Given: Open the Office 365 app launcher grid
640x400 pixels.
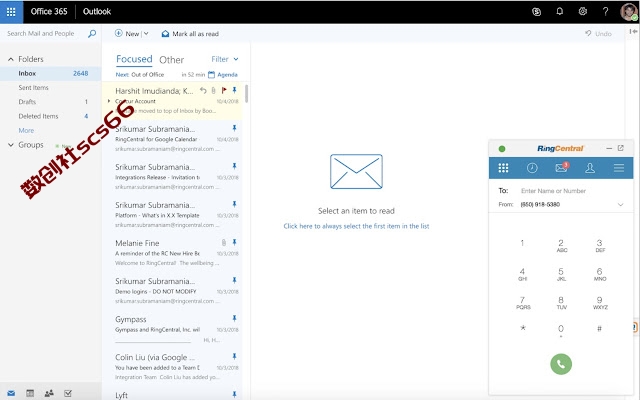Looking at the screenshot, I should coord(11,12).
